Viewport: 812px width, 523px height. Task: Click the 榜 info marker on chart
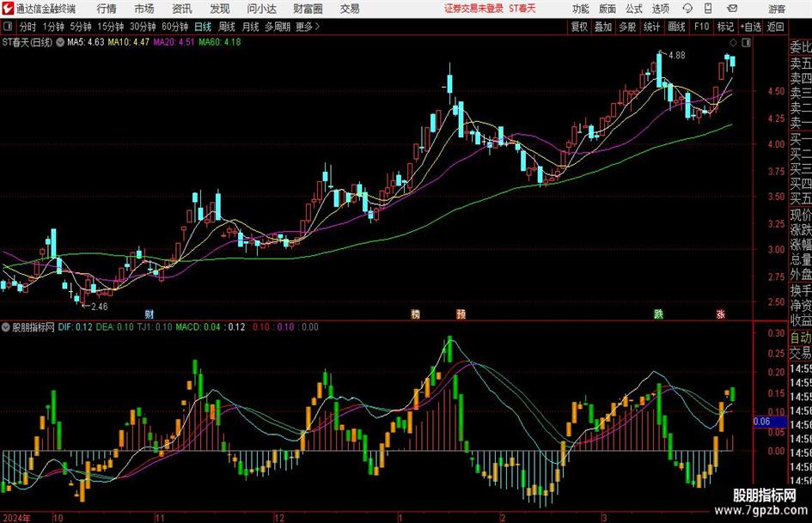[415, 313]
